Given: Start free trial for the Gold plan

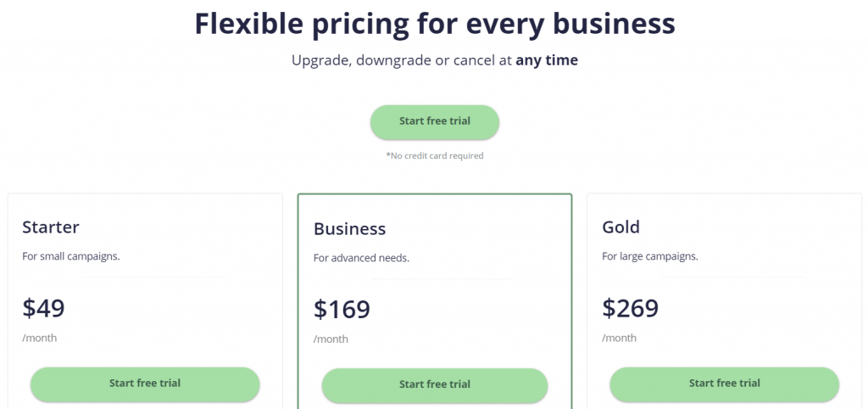Looking at the screenshot, I should point(724,384).
